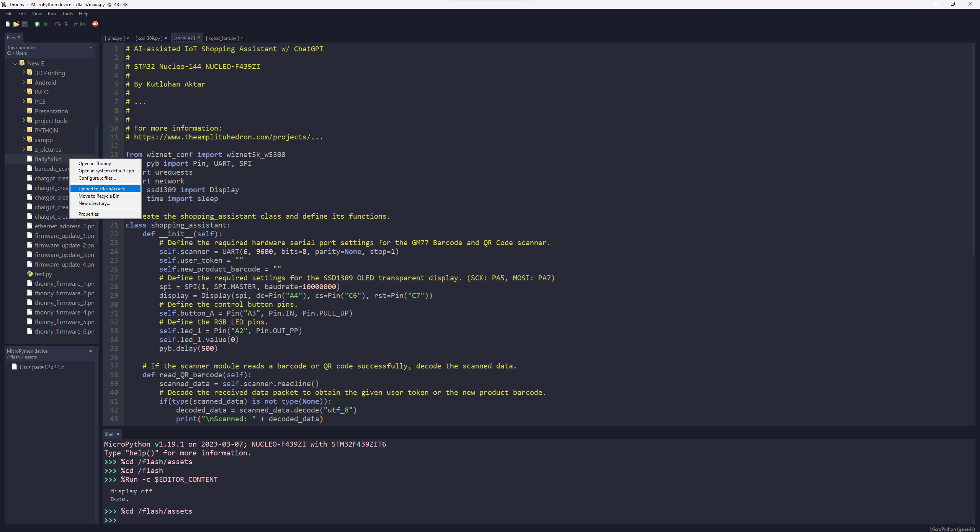Select the test.py file in the sidebar
This screenshot has height=532, width=980.
pyautogui.click(x=43, y=274)
